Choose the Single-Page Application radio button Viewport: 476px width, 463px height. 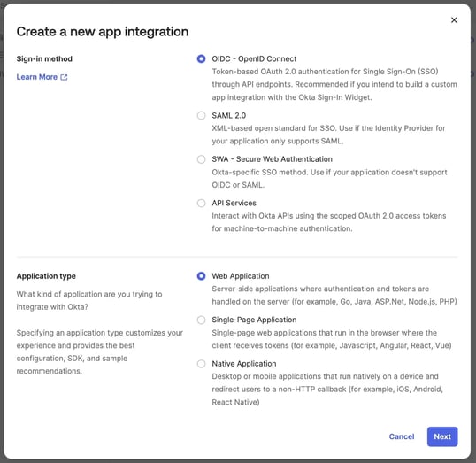[201, 320]
